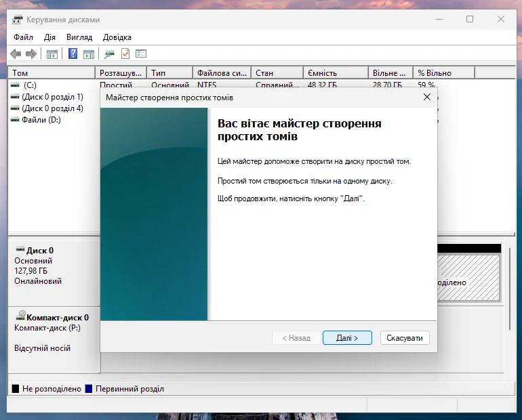Toggle the console tree toolbar icon
This screenshot has width=522, height=420.
point(52,54)
